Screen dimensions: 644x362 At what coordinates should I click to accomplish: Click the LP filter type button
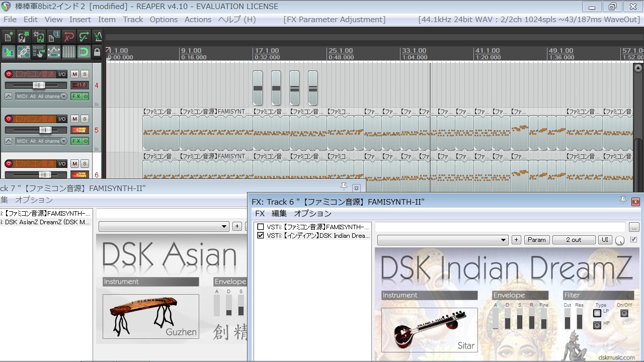tap(597, 313)
